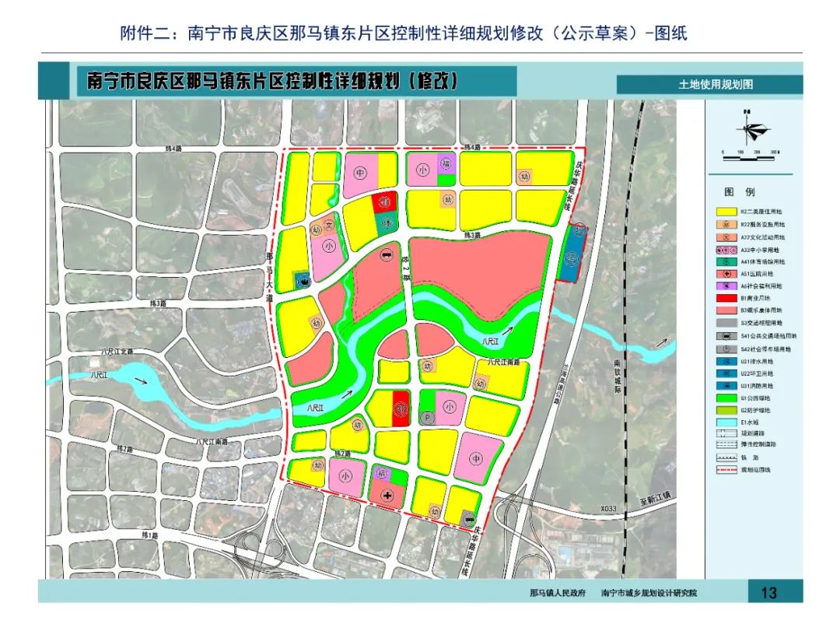The width and height of the screenshot is (840, 631).
Task: Click red B1商业用地 legend swatch
Action: [x=726, y=298]
